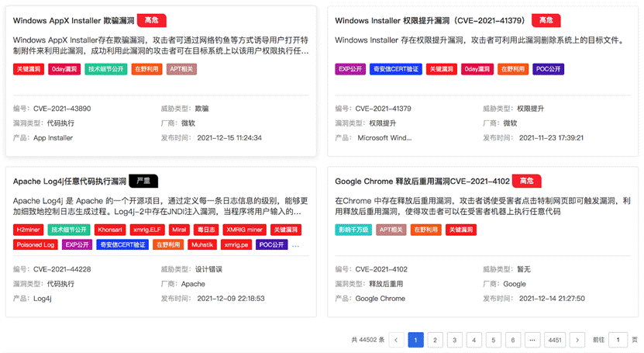Open Apache Log4j任意代码执行漏洞 title
The height and width of the screenshot is (353, 644).
69,182
